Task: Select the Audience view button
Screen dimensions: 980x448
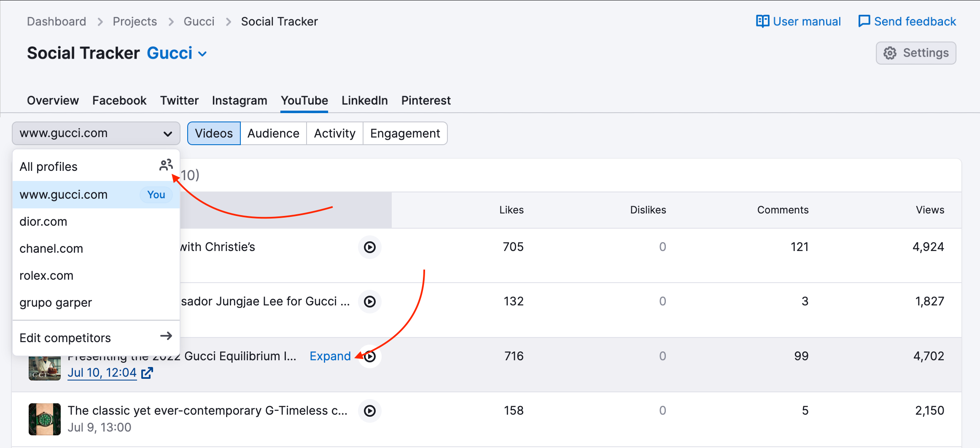Action: tap(273, 133)
